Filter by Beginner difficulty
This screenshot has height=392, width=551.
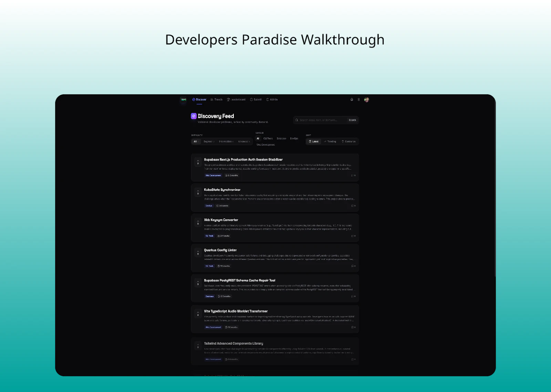click(x=209, y=142)
